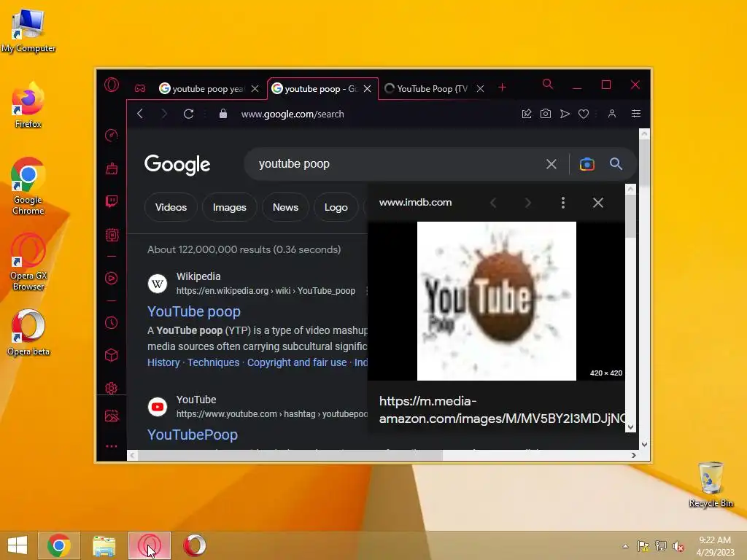The width and height of the screenshot is (747, 560).
Task: Click the m.media-amazon.com image URL
Action: click(502, 410)
